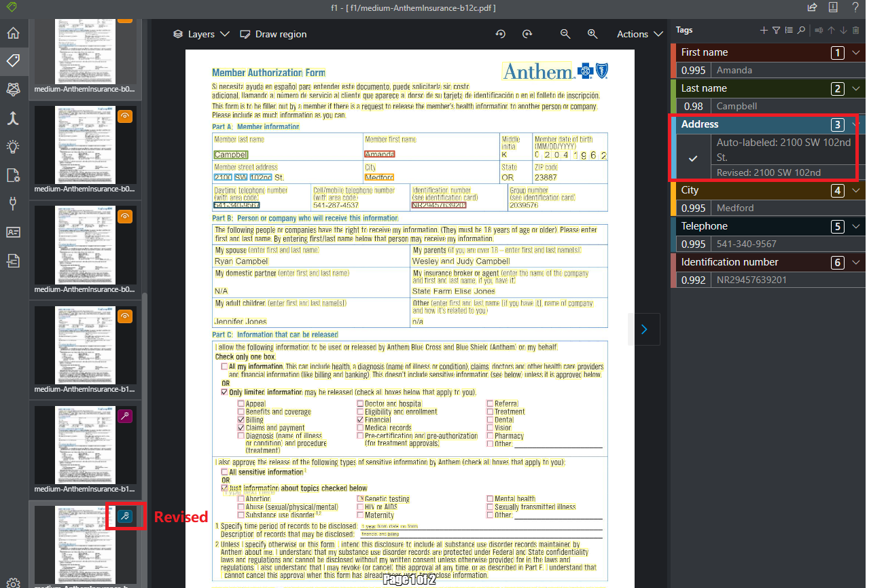Expand the Last name tag chevron
This screenshot has width=869, height=588.
[855, 88]
